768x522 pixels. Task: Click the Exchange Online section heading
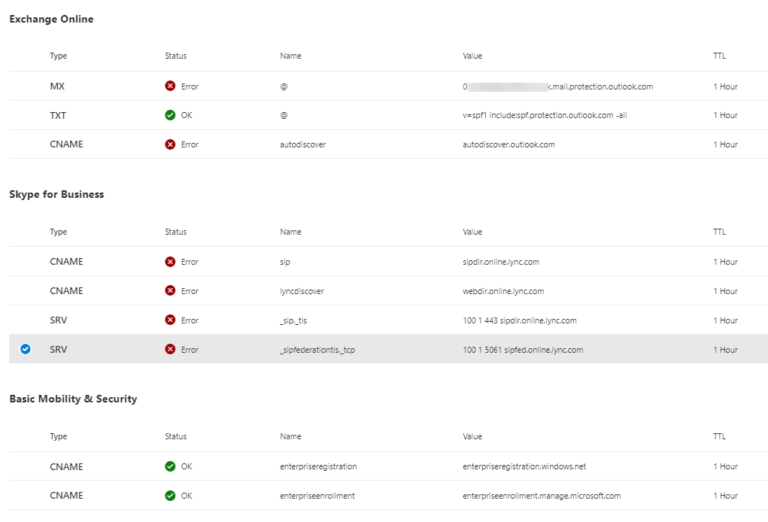tap(51, 19)
